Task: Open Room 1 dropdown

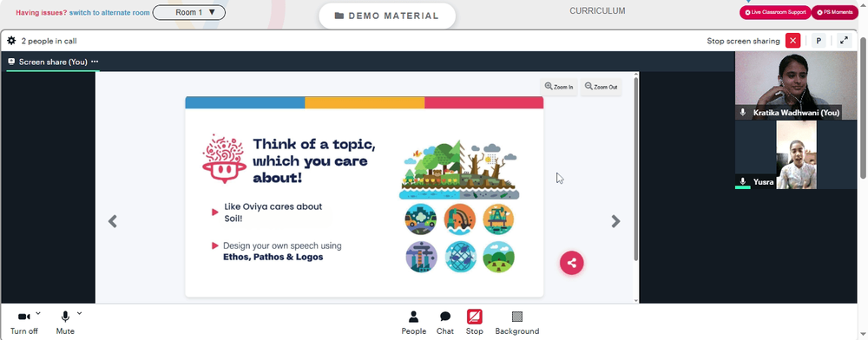Action: point(188,12)
